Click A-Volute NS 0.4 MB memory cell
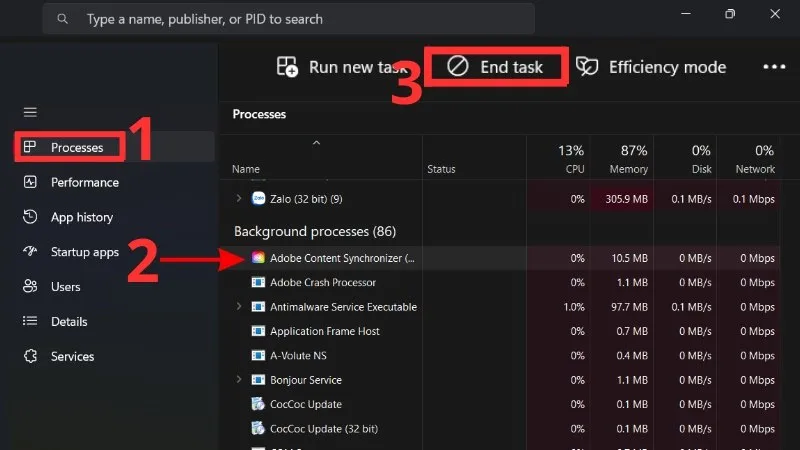 tap(632, 356)
